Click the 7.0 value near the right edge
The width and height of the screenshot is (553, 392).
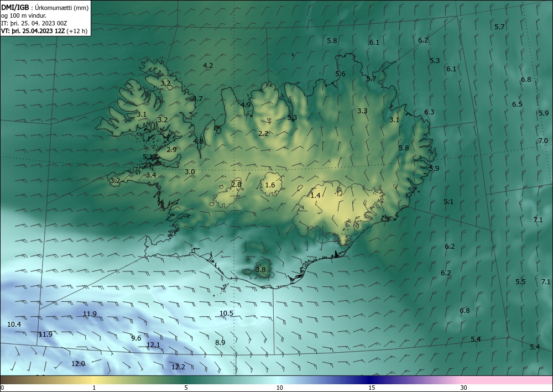[543, 141]
